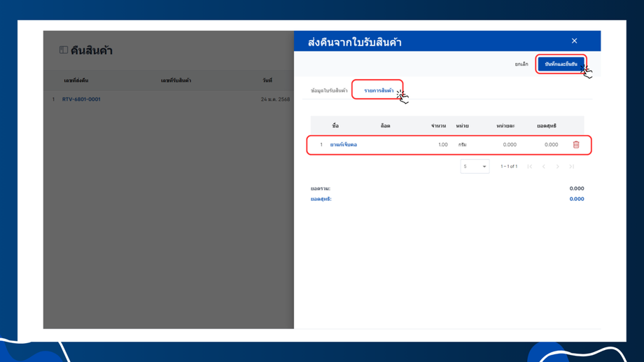644x362 pixels.
Task: Click the บันทึกและยืนยัน button
Action: pos(561,64)
